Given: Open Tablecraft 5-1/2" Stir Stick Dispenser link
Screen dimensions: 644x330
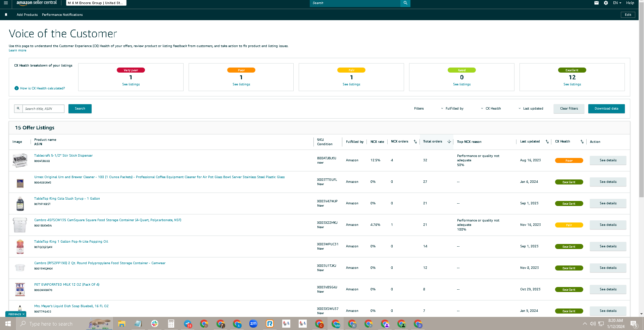Looking at the screenshot, I should point(63,156).
